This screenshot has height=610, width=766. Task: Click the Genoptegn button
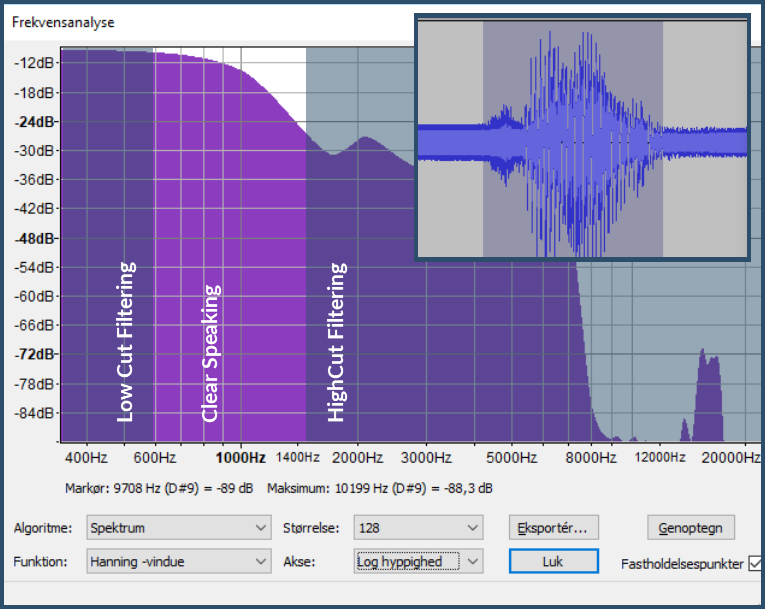[691, 527]
